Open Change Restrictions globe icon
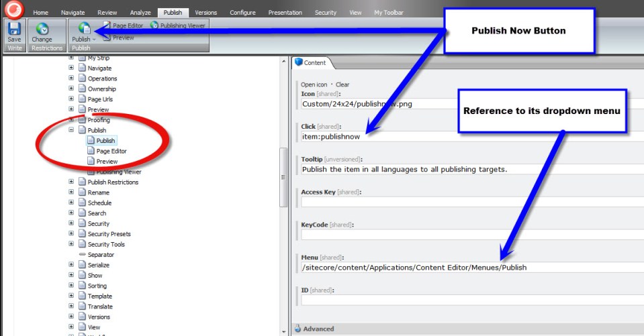 click(x=42, y=29)
